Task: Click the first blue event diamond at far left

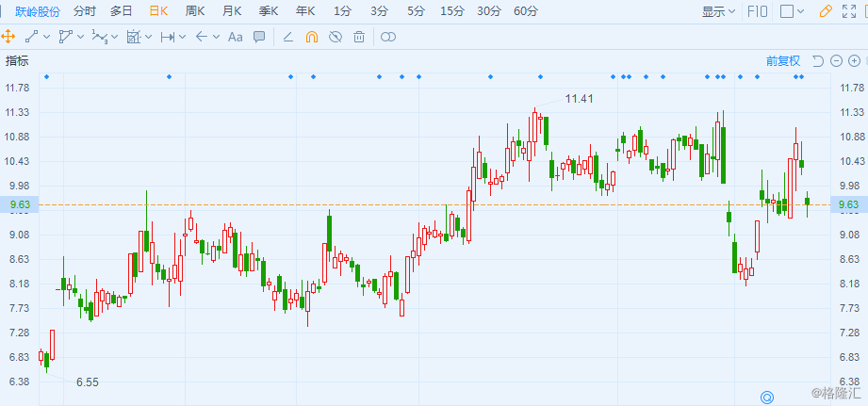Action: [x=46, y=76]
